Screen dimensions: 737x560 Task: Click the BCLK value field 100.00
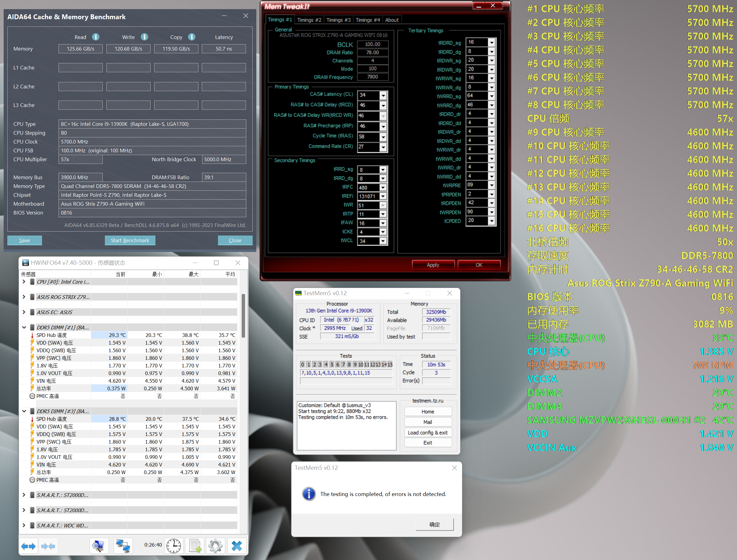click(372, 44)
